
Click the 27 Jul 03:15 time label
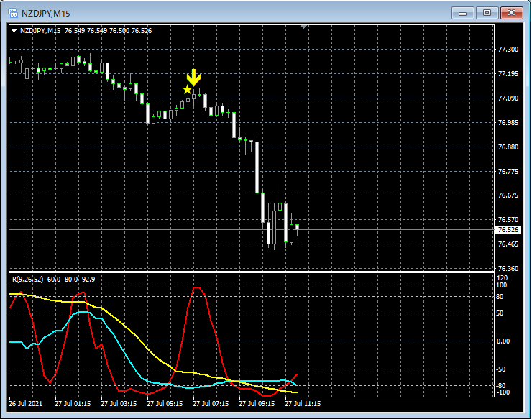pyautogui.click(x=119, y=404)
